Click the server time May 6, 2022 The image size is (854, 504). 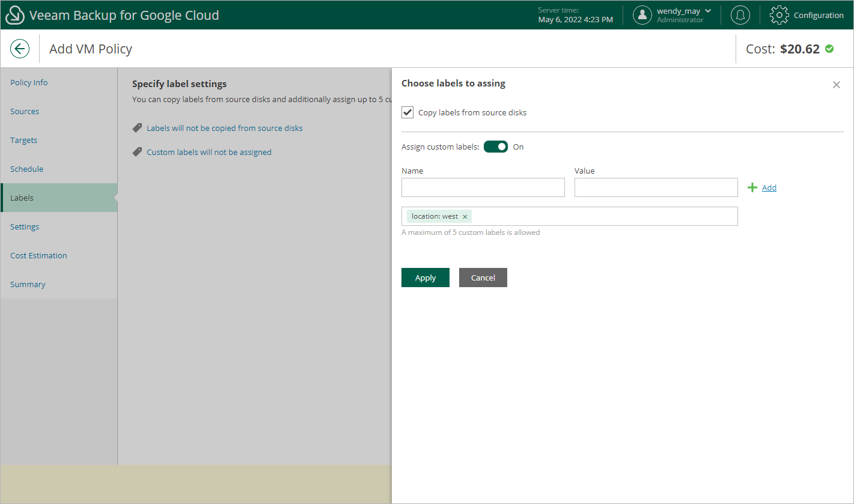[x=576, y=20]
